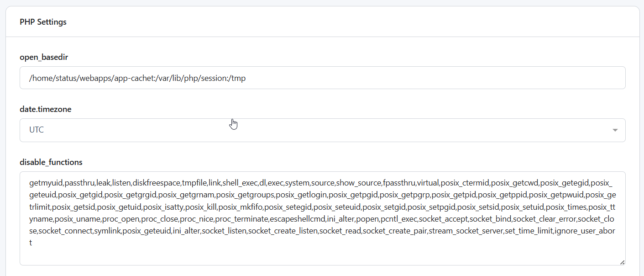Grab the disable_functions textarea resize handle
Image resolution: width=644 pixels, height=276 pixels.
click(x=622, y=262)
